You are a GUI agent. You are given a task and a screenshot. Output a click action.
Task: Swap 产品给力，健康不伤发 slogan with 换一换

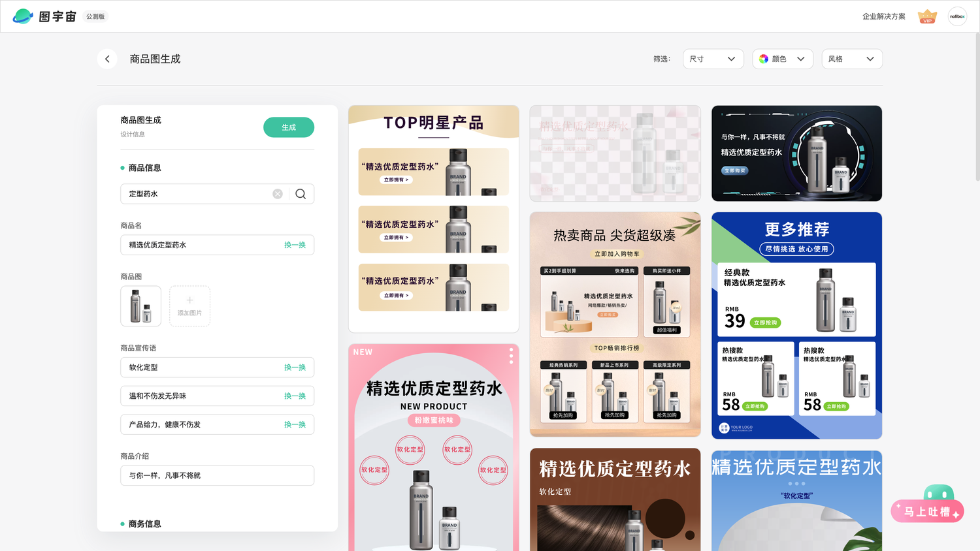[295, 424]
